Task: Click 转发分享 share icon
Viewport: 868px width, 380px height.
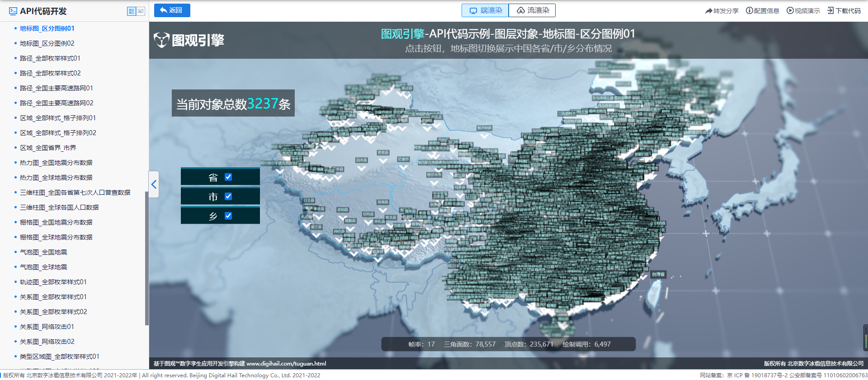Action: 722,11
